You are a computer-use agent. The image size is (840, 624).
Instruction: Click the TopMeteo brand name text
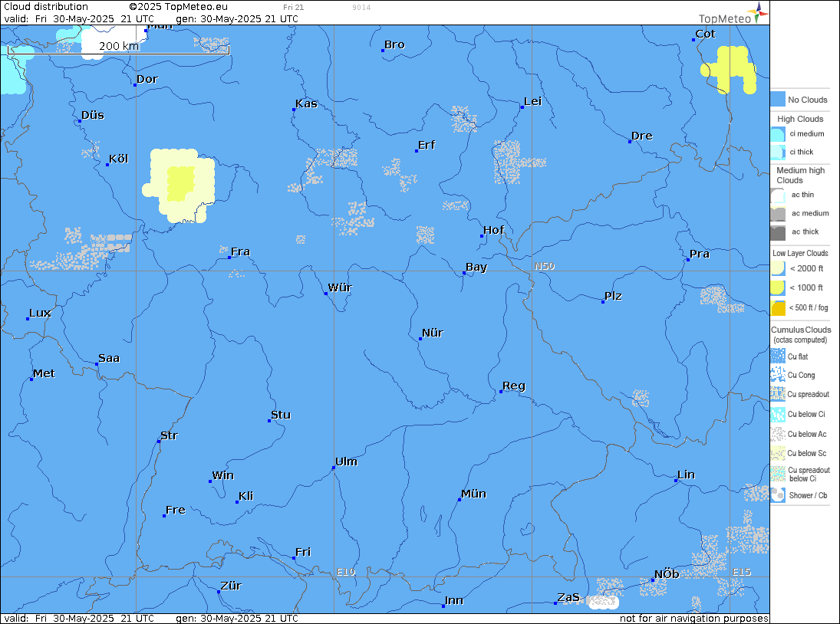(x=725, y=18)
